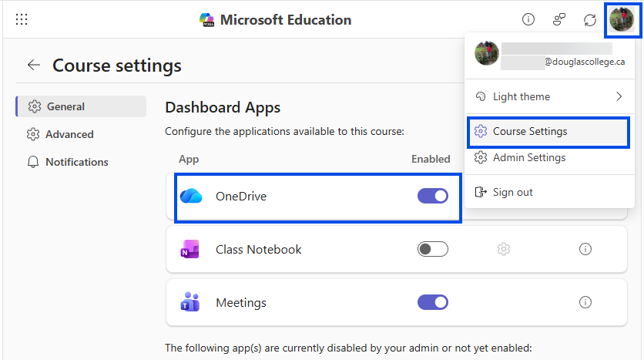Choose Course Settings from profile menu
Viewport: 644px width, 360px height.
tap(548, 132)
